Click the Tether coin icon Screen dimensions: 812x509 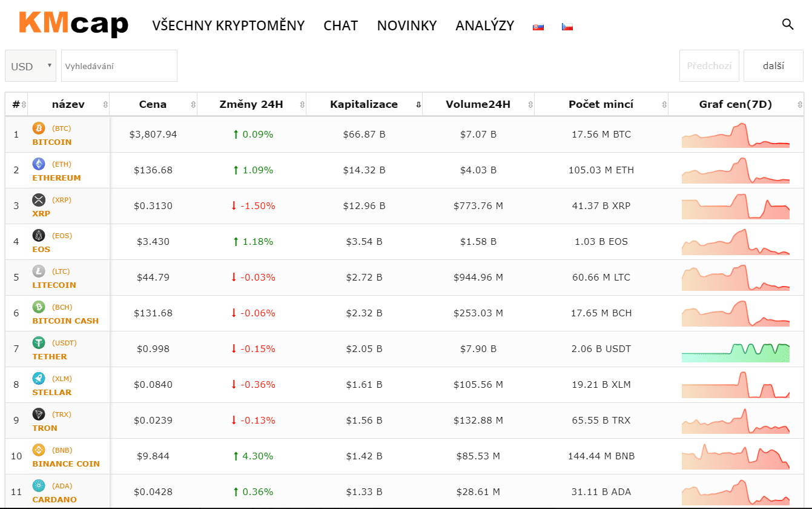(39, 343)
